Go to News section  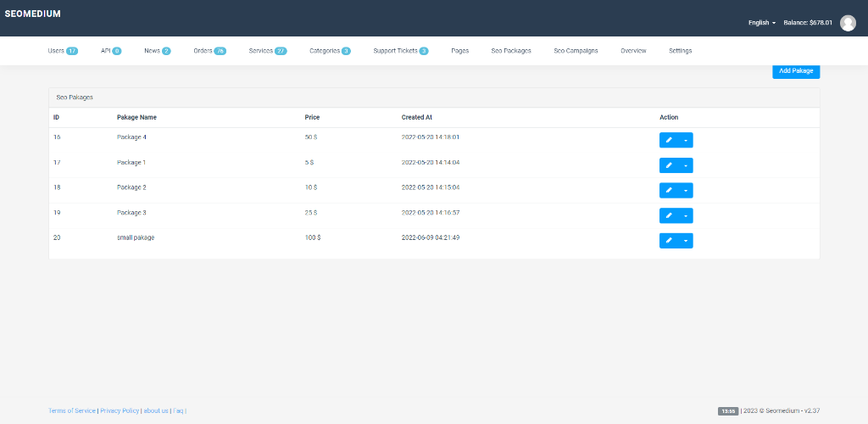click(157, 51)
